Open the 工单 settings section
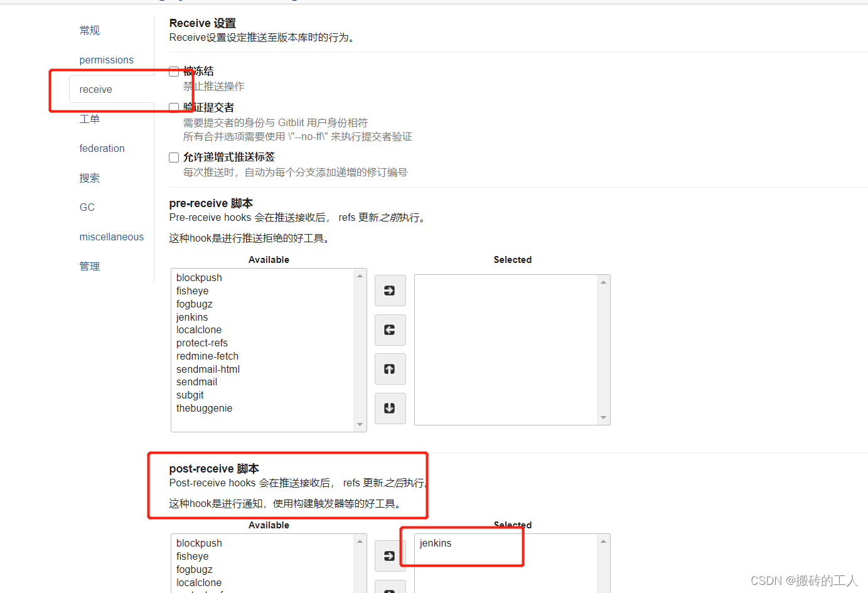This screenshot has height=593, width=868. pyautogui.click(x=89, y=119)
